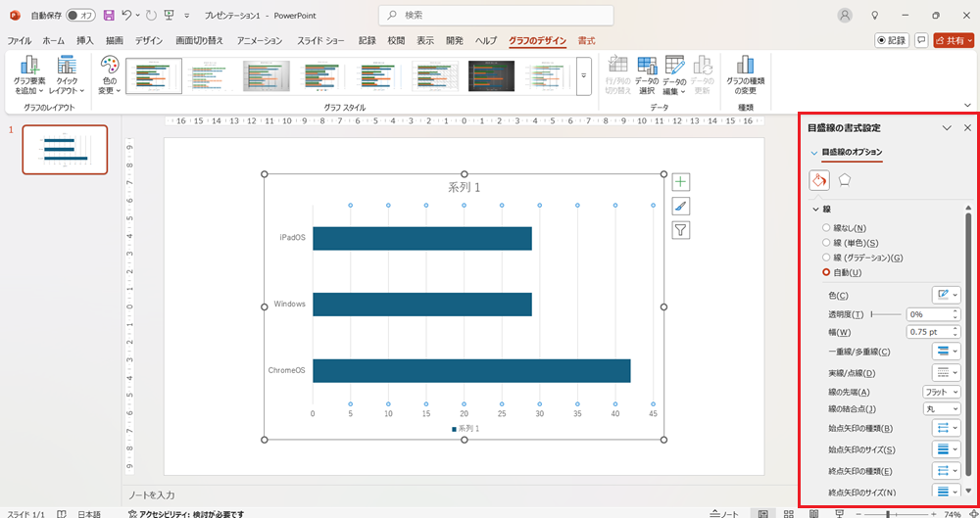Open 目盛線のオプション dropdown arrow
This screenshot has width=980, height=518.
813,153
